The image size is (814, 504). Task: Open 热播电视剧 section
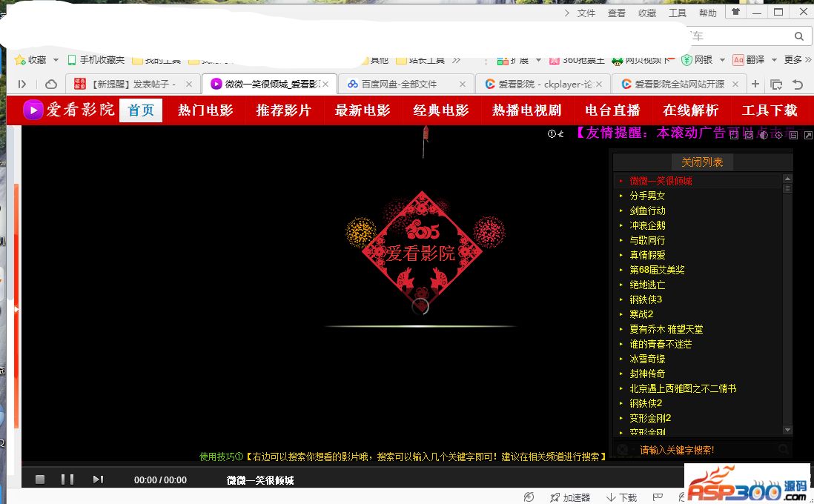point(526,110)
